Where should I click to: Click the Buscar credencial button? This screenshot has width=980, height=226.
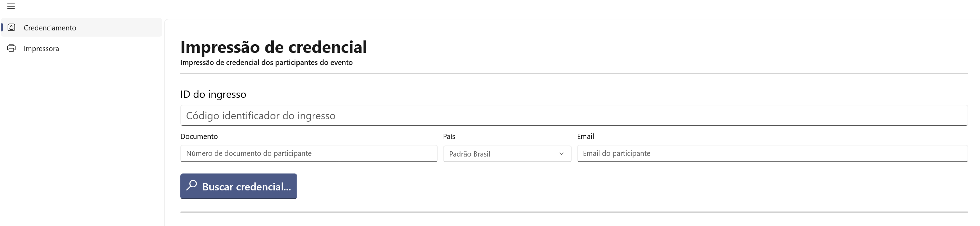point(239,186)
